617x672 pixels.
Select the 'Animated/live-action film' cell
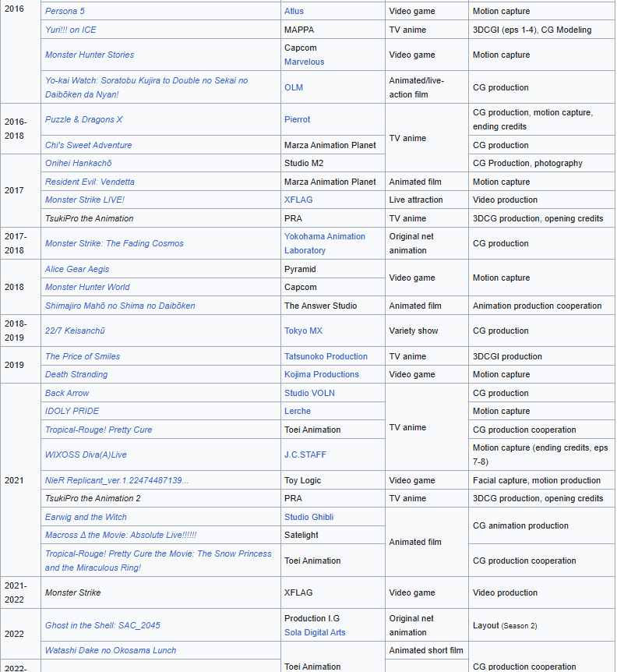pyautogui.click(x=427, y=87)
